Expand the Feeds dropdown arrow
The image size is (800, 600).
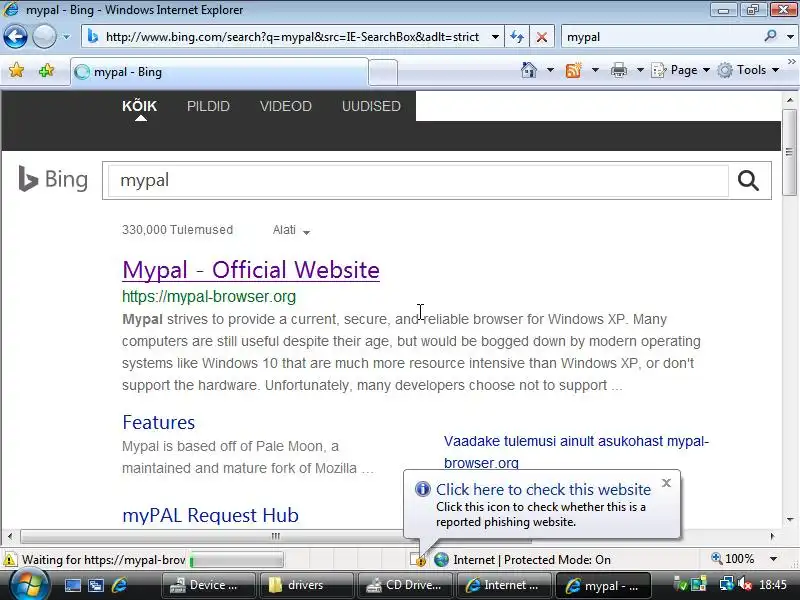pos(595,70)
